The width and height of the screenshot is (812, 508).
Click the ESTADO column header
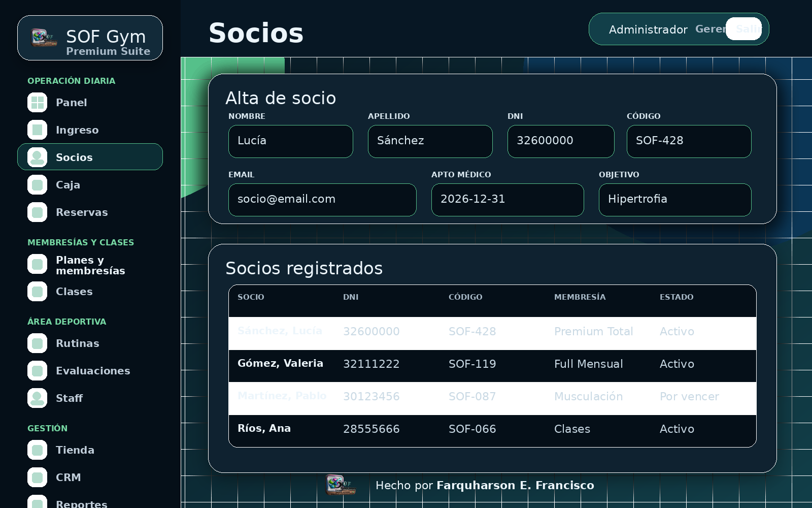676,297
